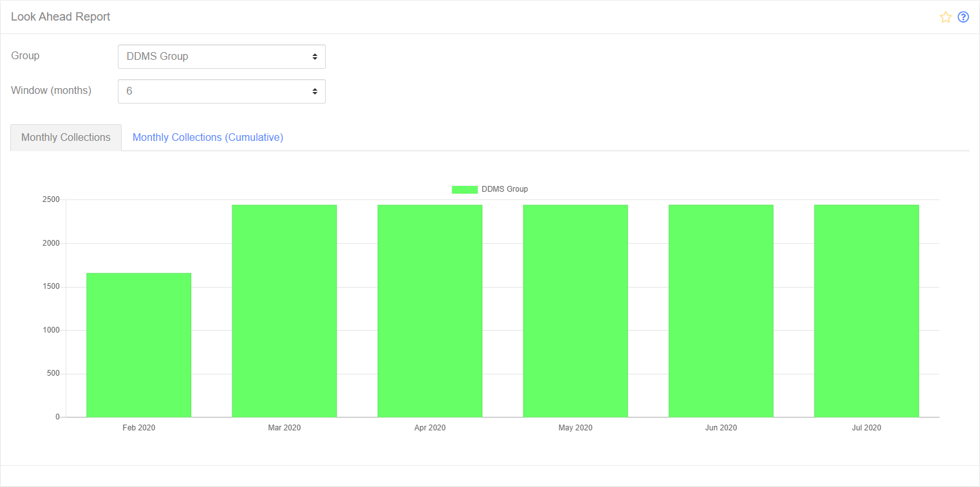
Task: Click the Look Ahead Report title
Action: click(61, 17)
